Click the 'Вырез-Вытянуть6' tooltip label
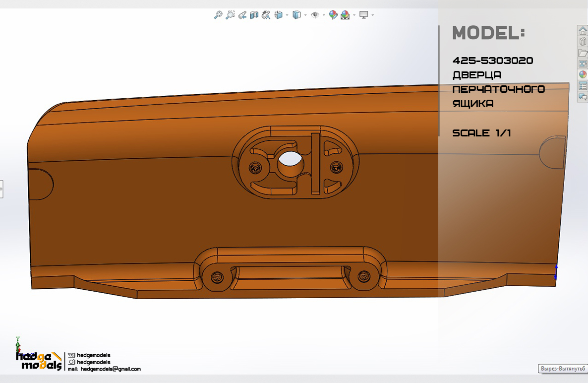Image resolution: width=588 pixels, height=383 pixels. (x=563, y=369)
